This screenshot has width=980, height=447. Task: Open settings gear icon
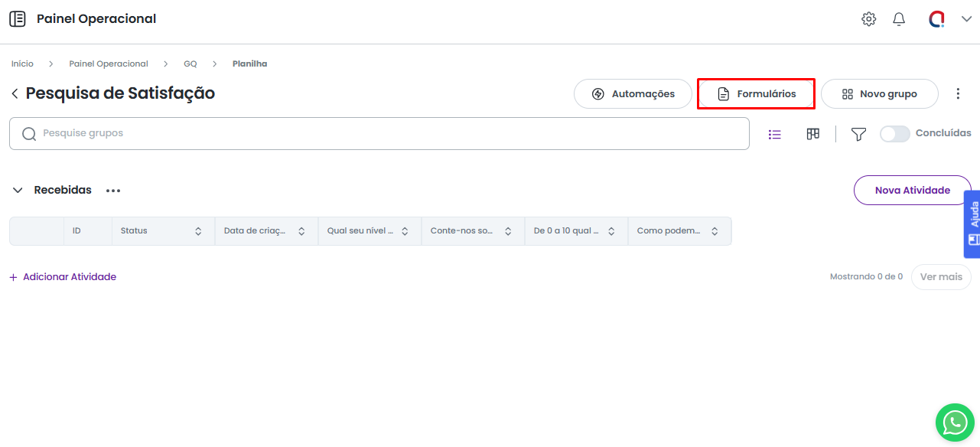point(868,19)
